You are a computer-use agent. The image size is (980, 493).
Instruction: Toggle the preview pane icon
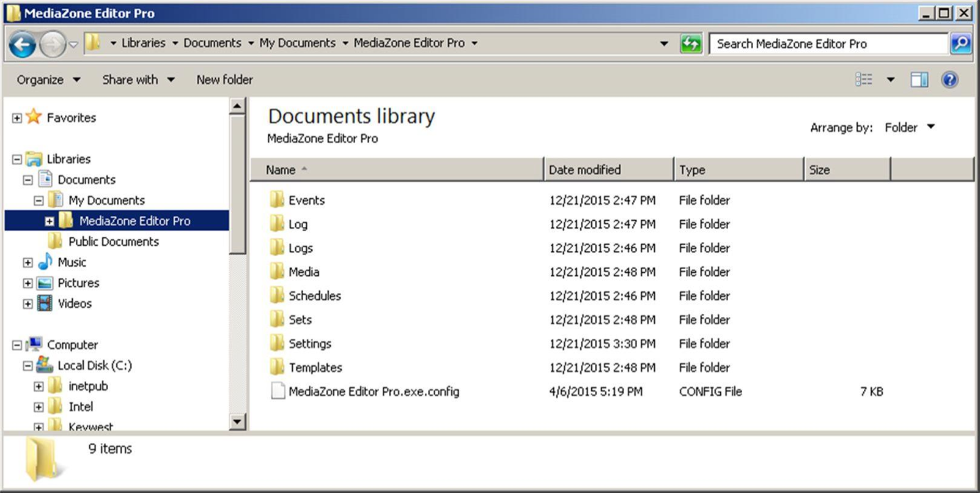pos(919,80)
